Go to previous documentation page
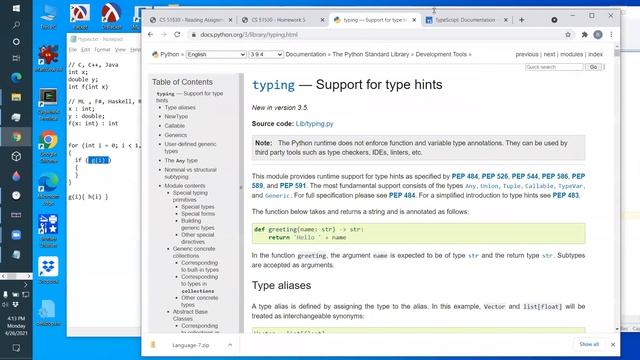Viewport: 640px width, 360px height. pos(527,54)
